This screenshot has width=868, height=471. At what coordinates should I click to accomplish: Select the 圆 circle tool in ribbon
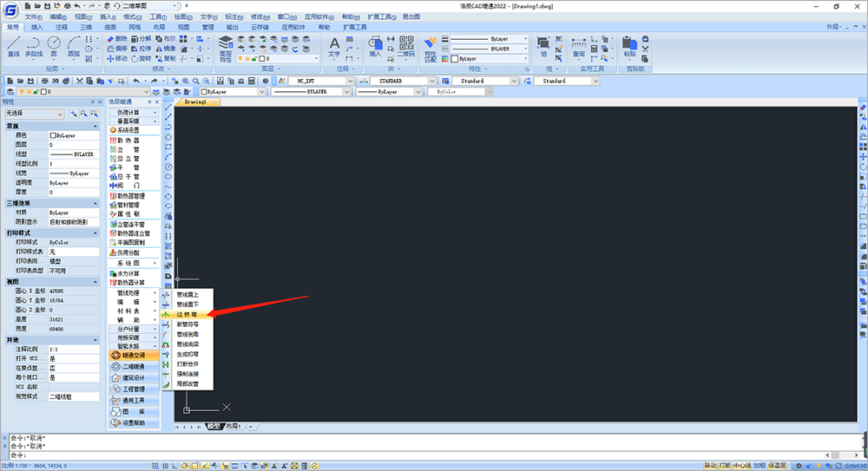click(54, 47)
